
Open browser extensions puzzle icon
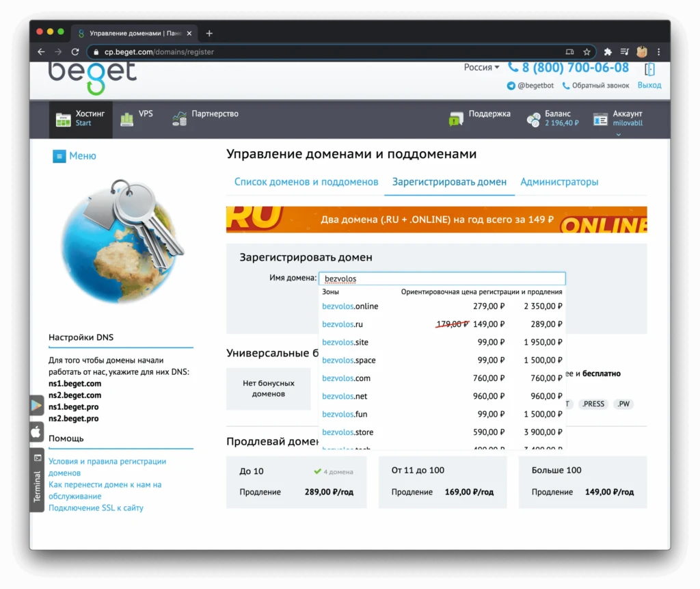tap(608, 52)
